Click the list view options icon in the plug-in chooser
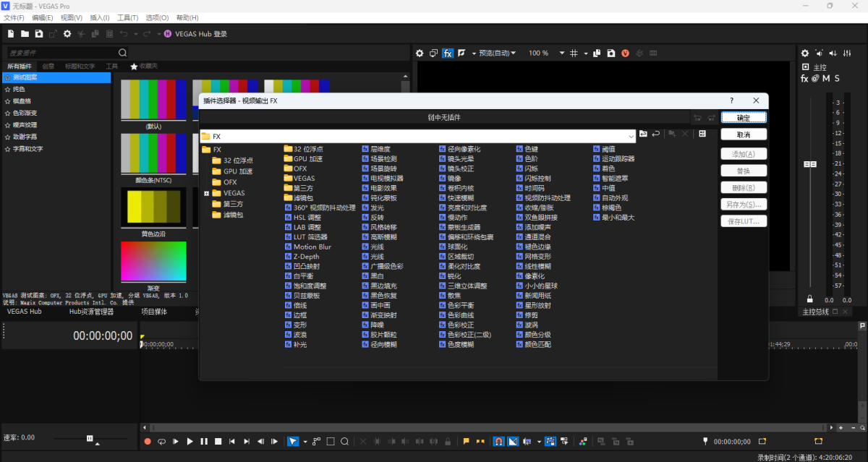The image size is (868, 462). [702, 134]
